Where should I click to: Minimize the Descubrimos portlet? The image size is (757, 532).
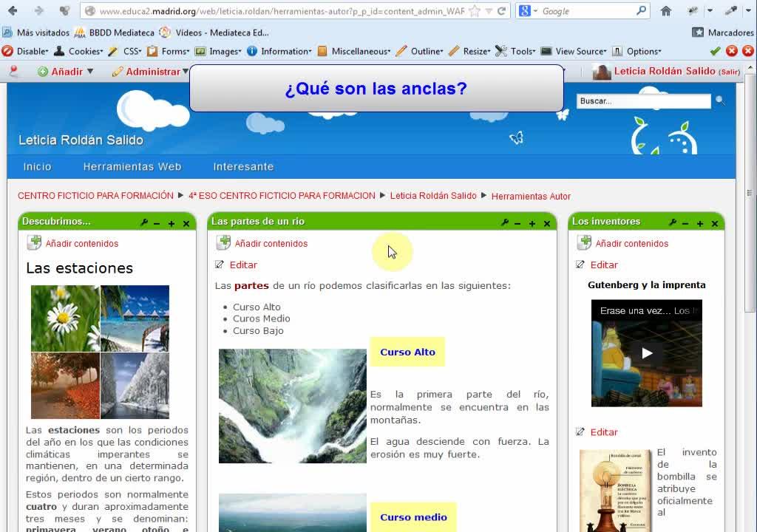(x=157, y=224)
